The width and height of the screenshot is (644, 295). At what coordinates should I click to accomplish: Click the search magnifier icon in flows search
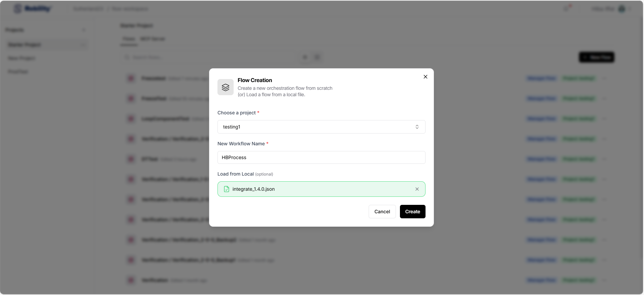click(127, 58)
